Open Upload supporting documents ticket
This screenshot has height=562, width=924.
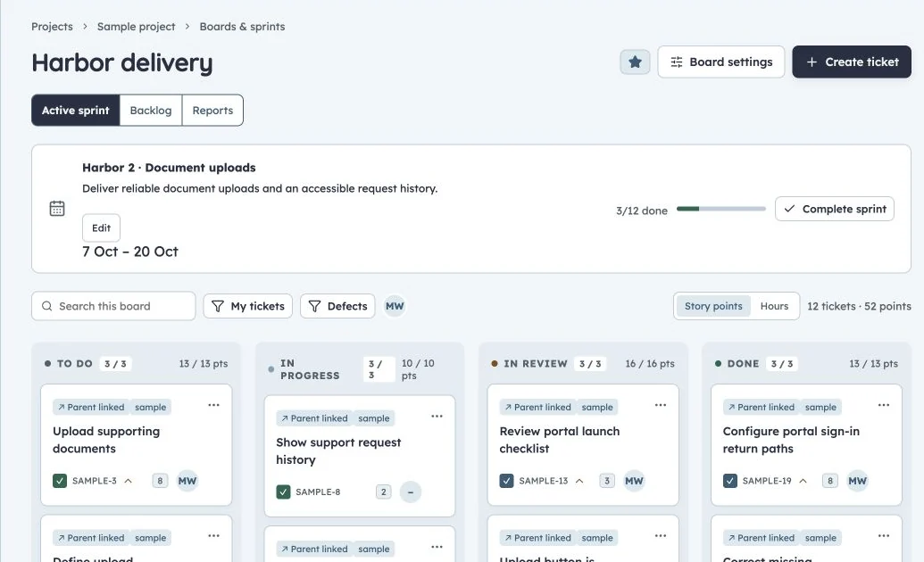click(x=106, y=440)
